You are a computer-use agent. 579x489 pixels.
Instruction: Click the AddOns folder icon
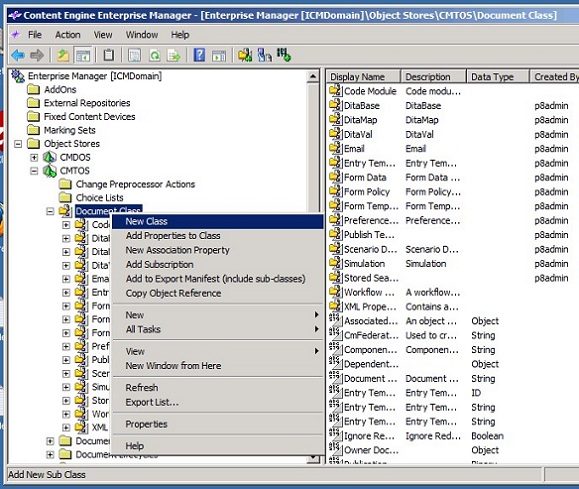pyautogui.click(x=34, y=90)
